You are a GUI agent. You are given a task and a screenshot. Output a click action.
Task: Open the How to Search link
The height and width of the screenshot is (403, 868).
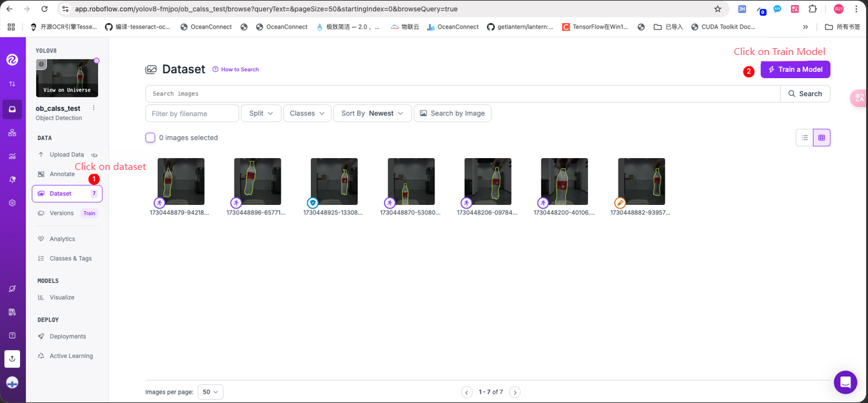click(x=236, y=69)
